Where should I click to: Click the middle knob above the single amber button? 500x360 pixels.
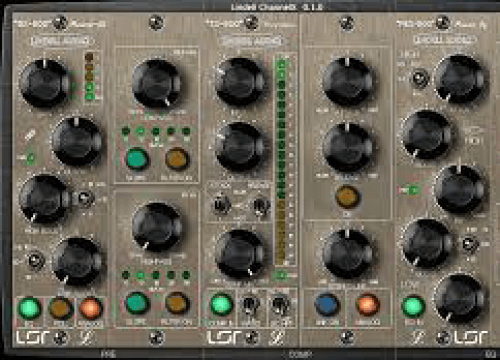[347, 147]
